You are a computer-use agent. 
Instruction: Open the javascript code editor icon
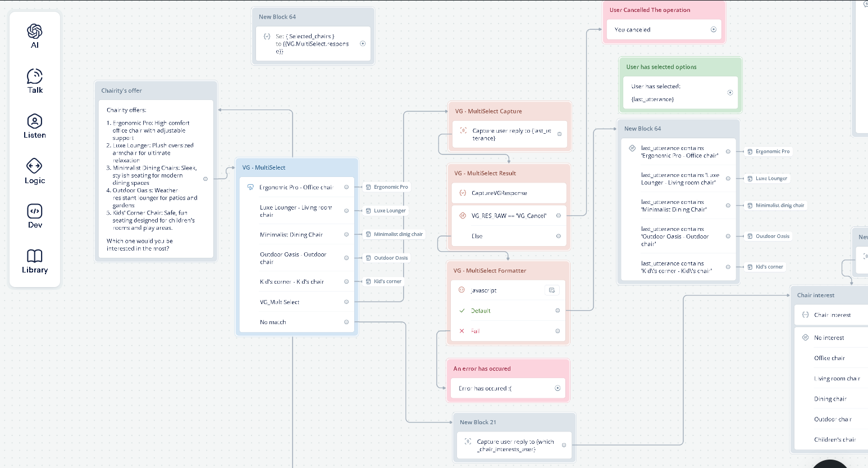(x=552, y=290)
